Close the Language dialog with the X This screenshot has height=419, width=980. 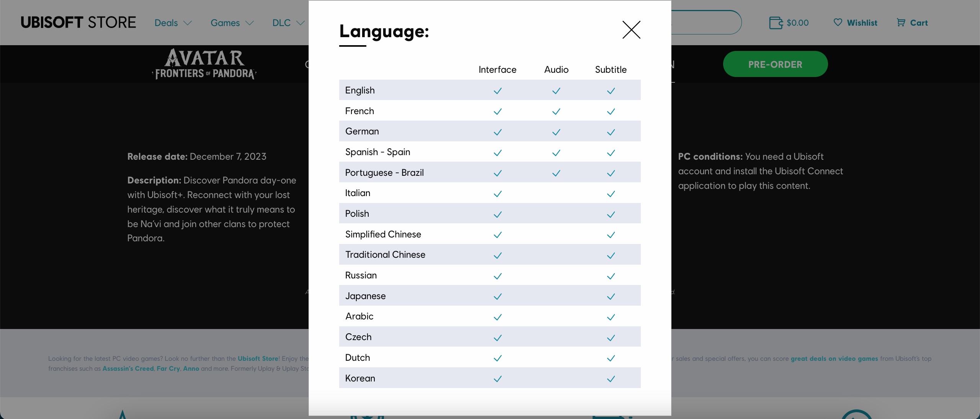click(x=631, y=30)
